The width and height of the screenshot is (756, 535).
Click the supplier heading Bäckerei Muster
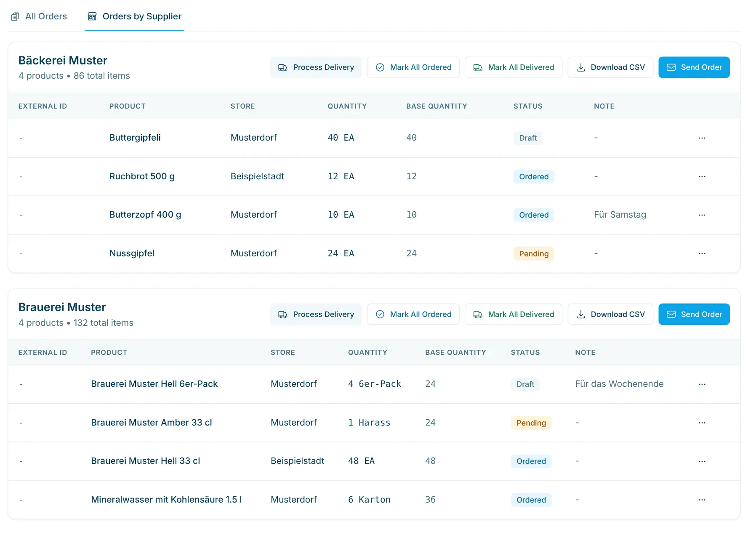point(63,61)
